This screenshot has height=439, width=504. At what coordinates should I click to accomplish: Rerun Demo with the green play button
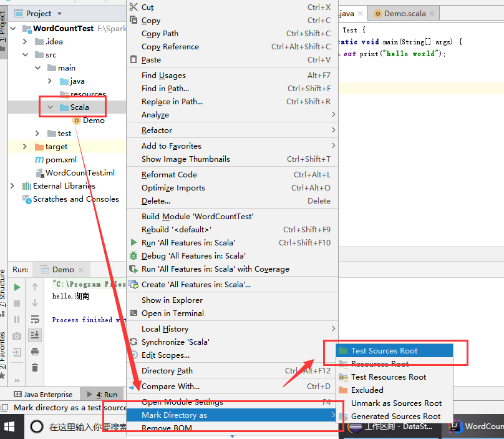point(17,287)
